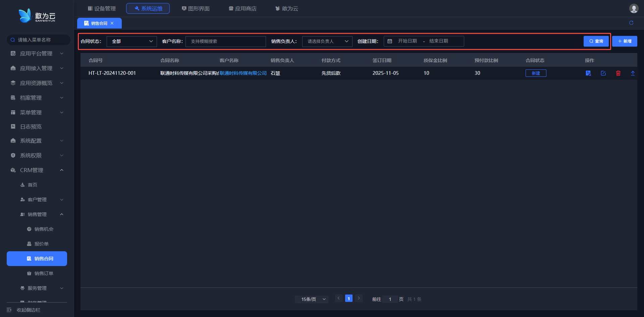
Task: Open 日志预览 in the sidebar
Action: click(x=37, y=126)
